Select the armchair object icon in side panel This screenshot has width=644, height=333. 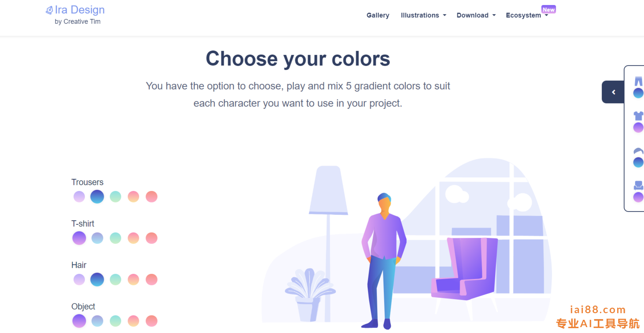638,186
